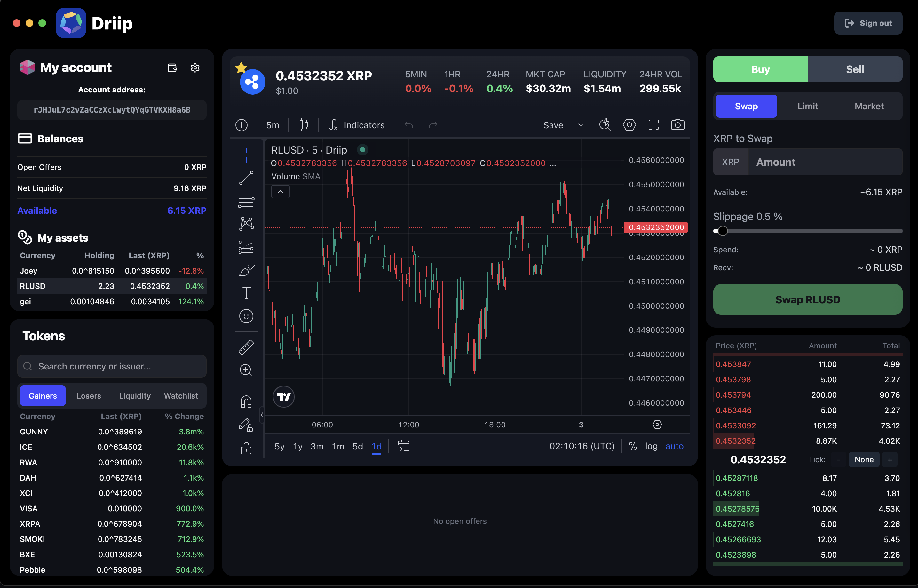This screenshot has height=588, width=918.
Task: Open chart settings hexagon icon
Action: 629,125
